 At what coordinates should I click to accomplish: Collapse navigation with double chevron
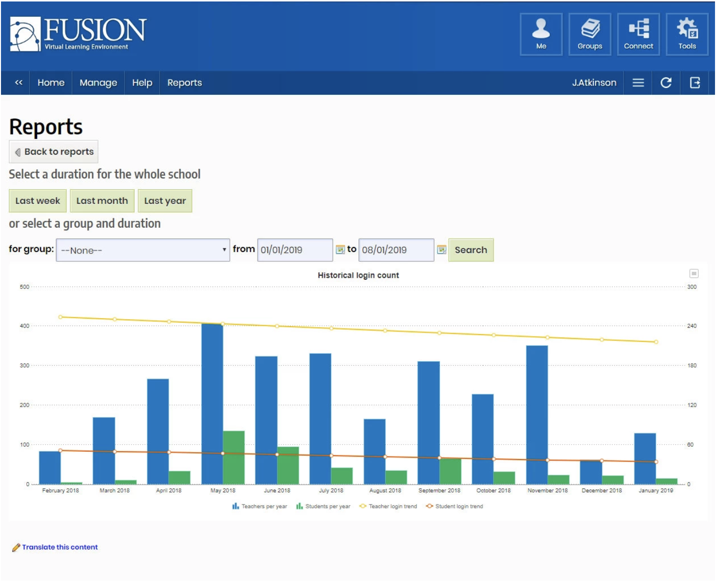19,83
